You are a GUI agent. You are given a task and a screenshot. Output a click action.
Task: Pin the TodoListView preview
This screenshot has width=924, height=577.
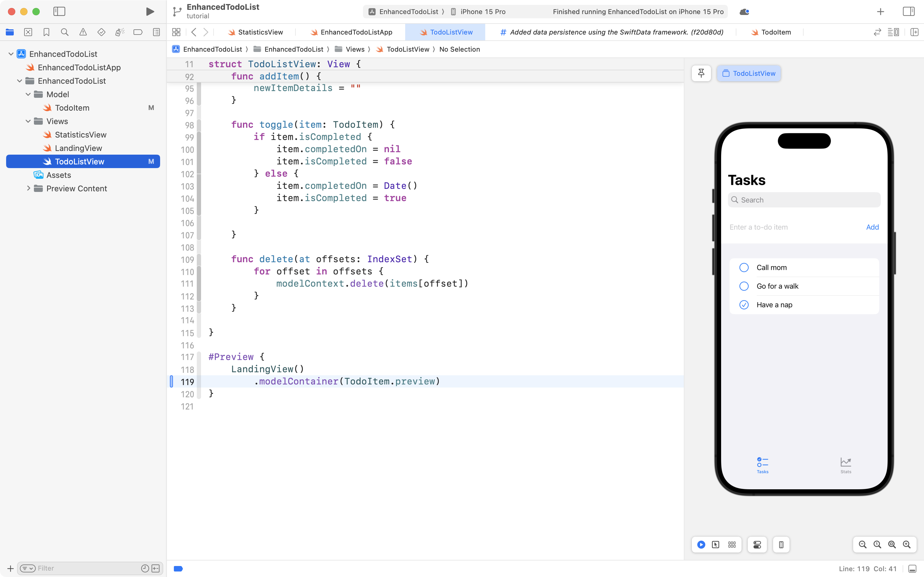pyautogui.click(x=701, y=73)
